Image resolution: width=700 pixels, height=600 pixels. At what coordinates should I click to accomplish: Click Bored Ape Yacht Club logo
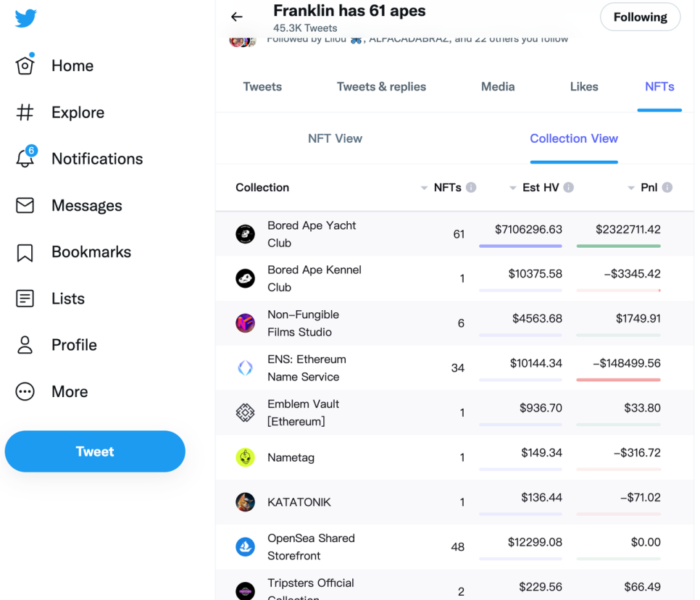click(245, 234)
